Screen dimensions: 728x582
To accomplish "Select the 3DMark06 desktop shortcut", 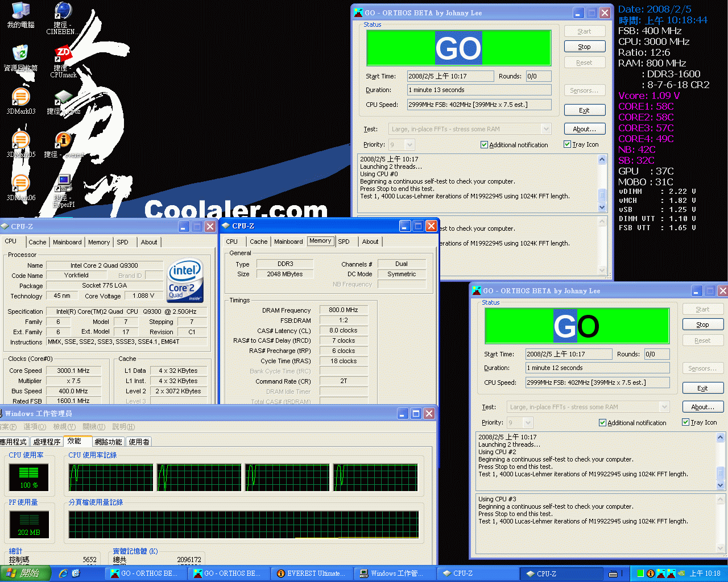I will [21, 188].
